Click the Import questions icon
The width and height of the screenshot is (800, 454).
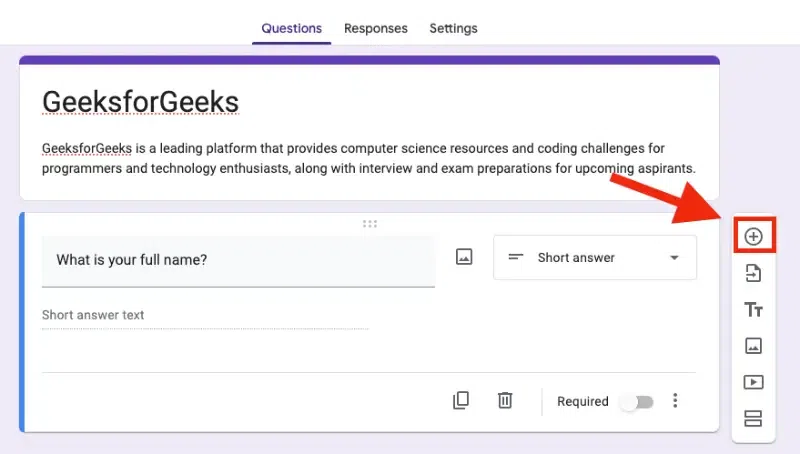point(754,273)
